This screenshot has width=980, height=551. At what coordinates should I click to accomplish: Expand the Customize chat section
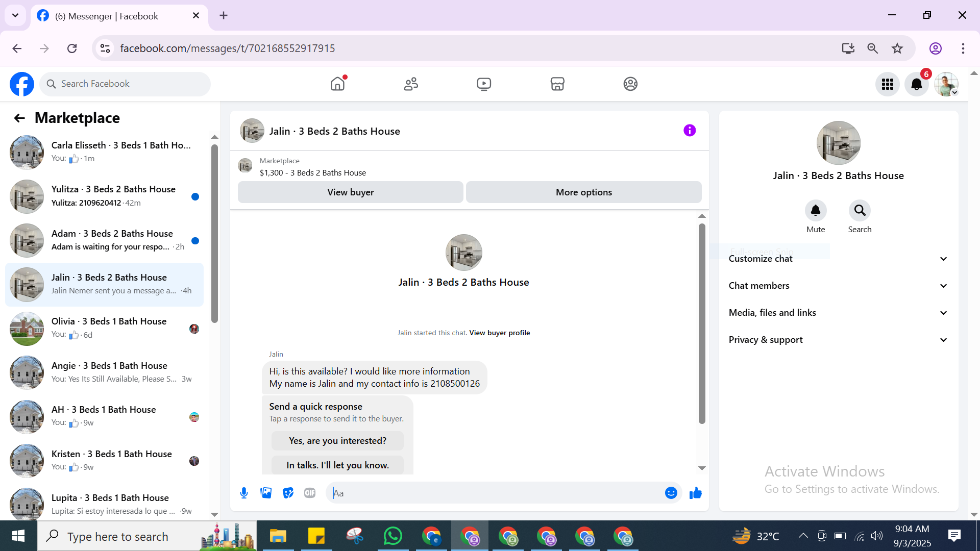pos(838,259)
